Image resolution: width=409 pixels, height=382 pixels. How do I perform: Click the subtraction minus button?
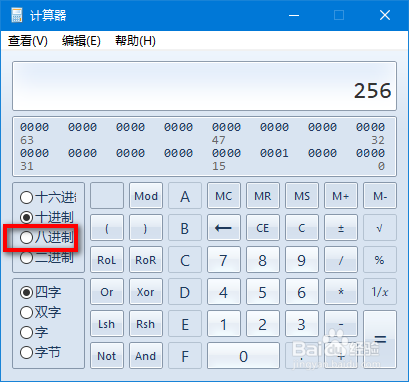pyautogui.click(x=341, y=324)
